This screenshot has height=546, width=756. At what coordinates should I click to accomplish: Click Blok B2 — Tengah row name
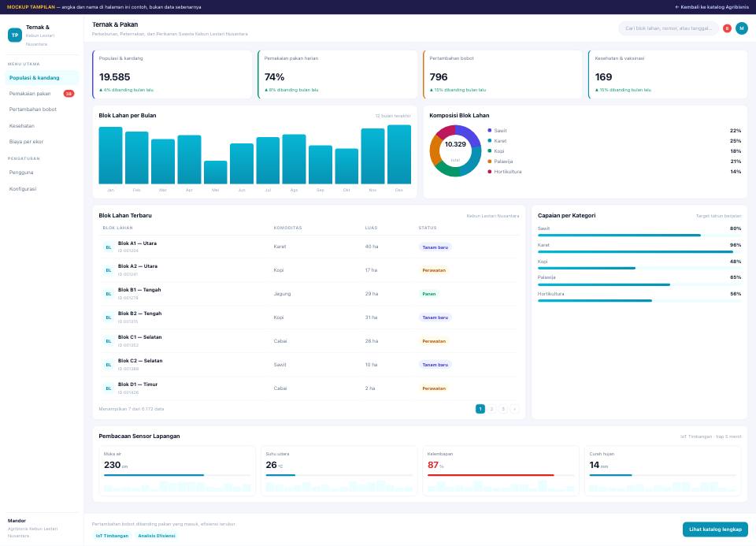[x=140, y=314]
